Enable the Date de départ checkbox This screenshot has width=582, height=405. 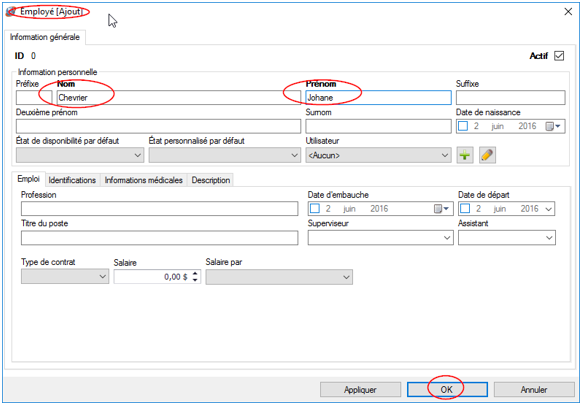point(465,209)
